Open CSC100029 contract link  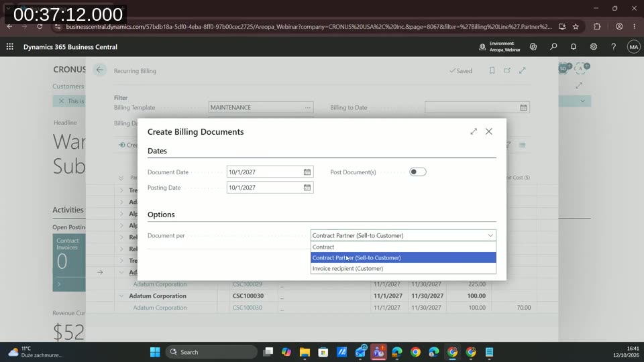tap(248, 284)
